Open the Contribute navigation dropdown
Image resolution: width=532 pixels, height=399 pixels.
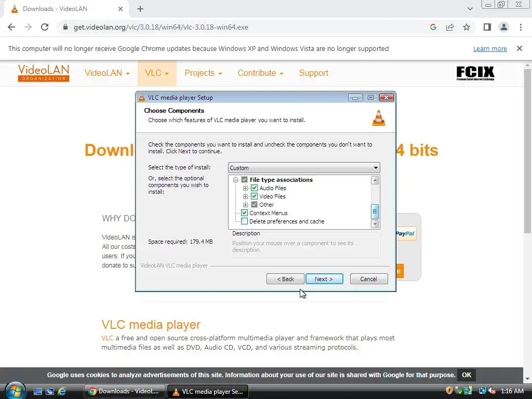click(261, 73)
